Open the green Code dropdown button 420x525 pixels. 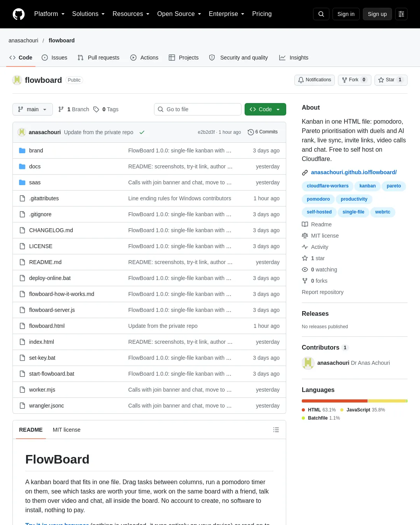coord(265,109)
